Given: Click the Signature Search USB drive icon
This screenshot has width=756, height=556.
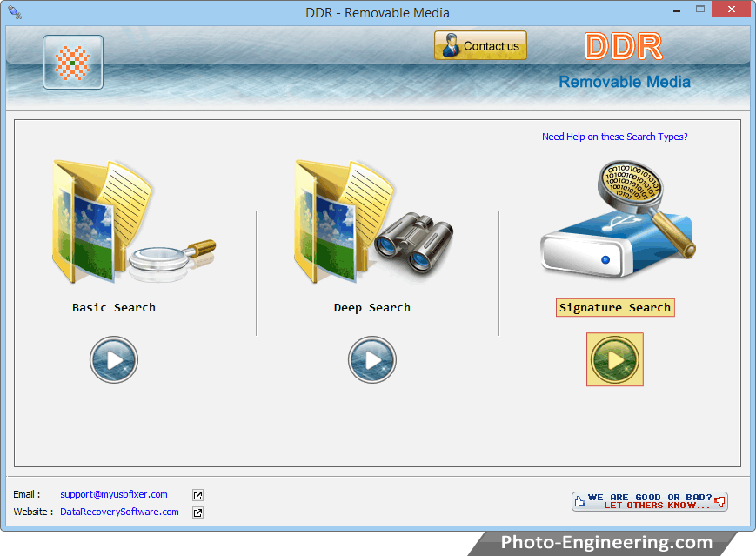Looking at the screenshot, I should [x=618, y=219].
